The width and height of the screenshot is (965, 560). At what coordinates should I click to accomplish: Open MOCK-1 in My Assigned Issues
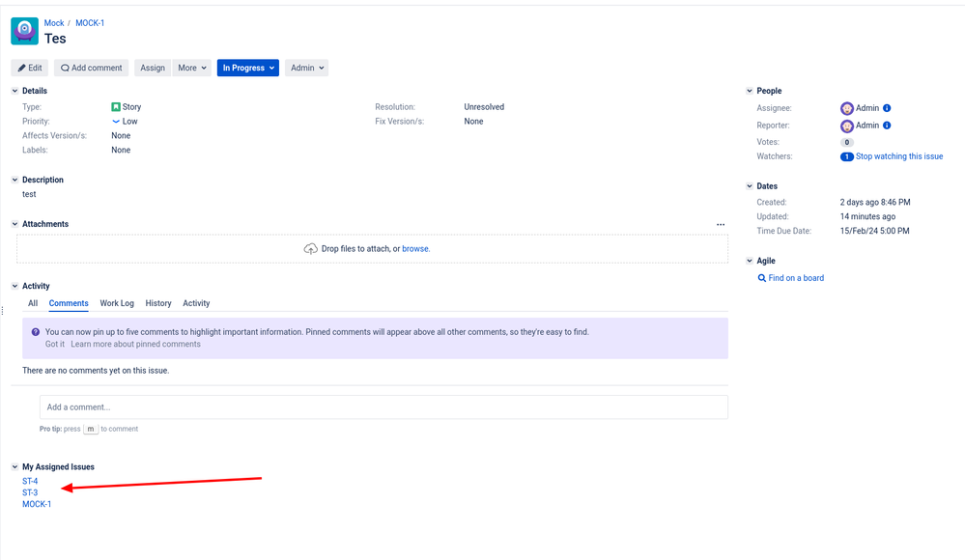tap(37, 504)
